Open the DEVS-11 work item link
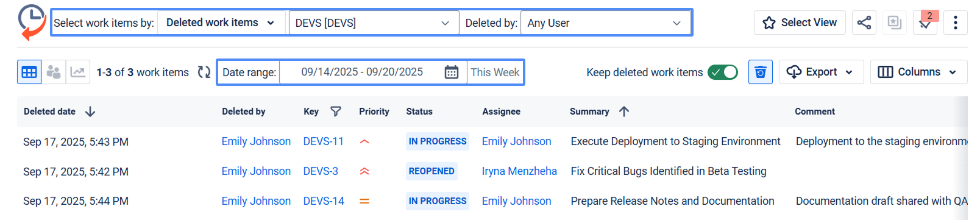The width and height of the screenshot is (980, 220). click(x=324, y=141)
